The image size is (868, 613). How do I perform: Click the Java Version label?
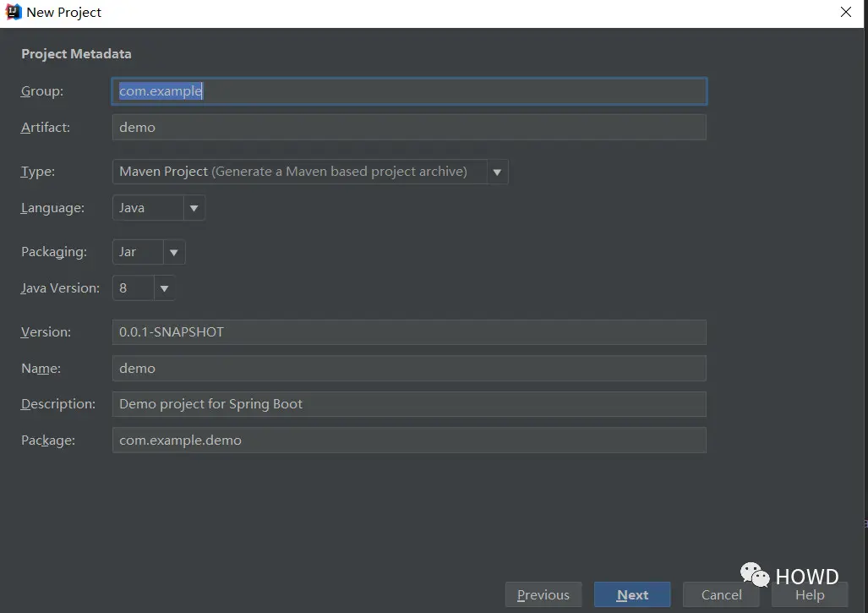coord(60,288)
